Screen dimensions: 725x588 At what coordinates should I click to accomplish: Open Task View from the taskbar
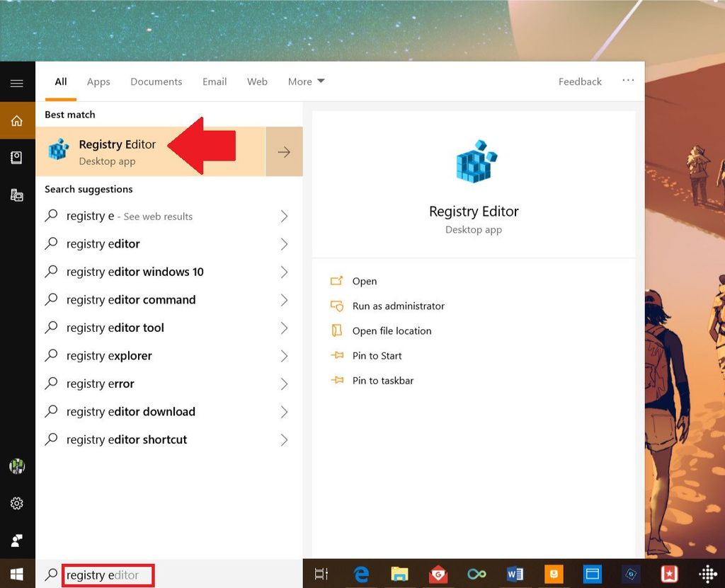(x=321, y=574)
